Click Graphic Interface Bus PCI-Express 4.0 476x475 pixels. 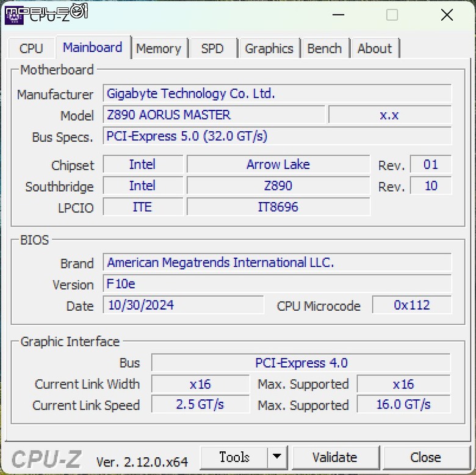pos(301,363)
